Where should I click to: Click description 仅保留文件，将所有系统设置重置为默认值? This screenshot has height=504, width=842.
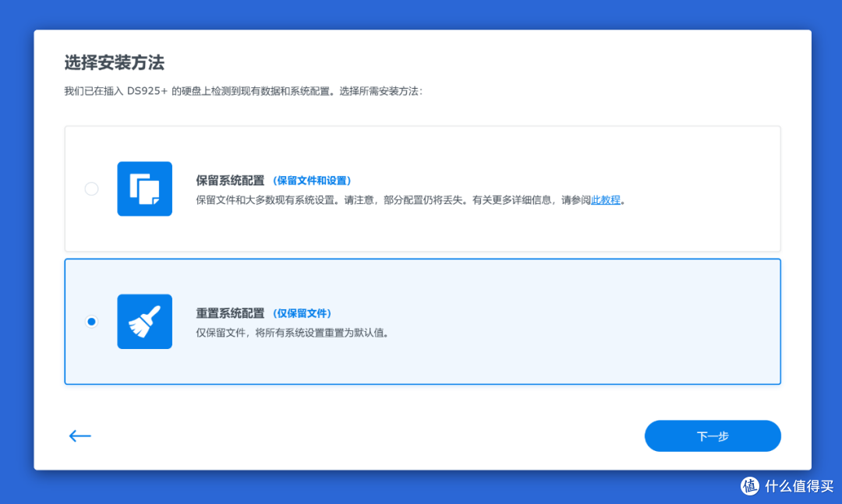292,333
